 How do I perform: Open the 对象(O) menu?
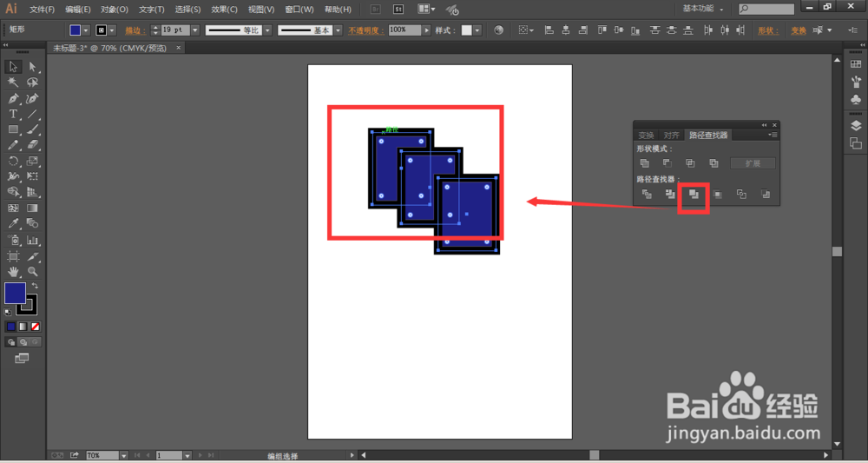click(x=115, y=10)
